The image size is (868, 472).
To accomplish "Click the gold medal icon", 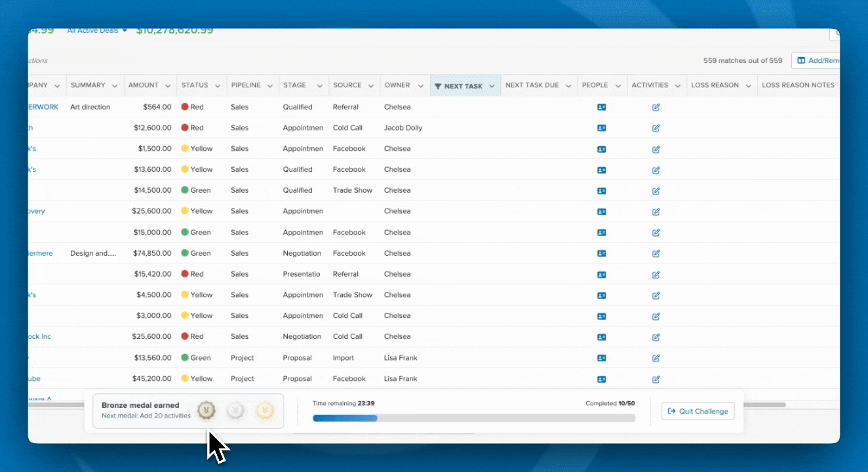I will click(265, 410).
